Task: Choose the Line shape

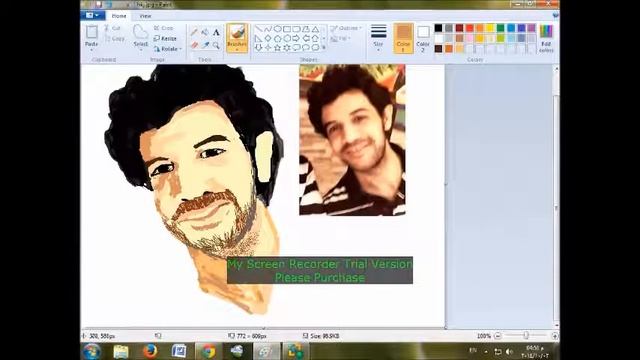Action: click(258, 29)
